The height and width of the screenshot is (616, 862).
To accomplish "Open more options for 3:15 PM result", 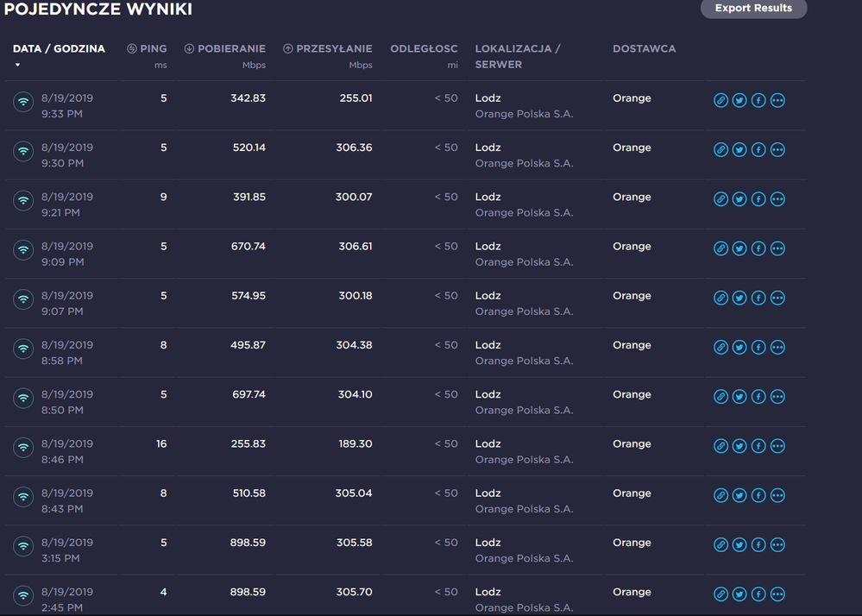I will (x=777, y=544).
